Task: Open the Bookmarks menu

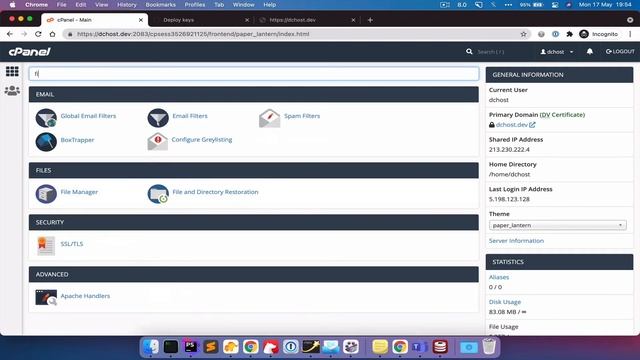Action: pos(160,5)
